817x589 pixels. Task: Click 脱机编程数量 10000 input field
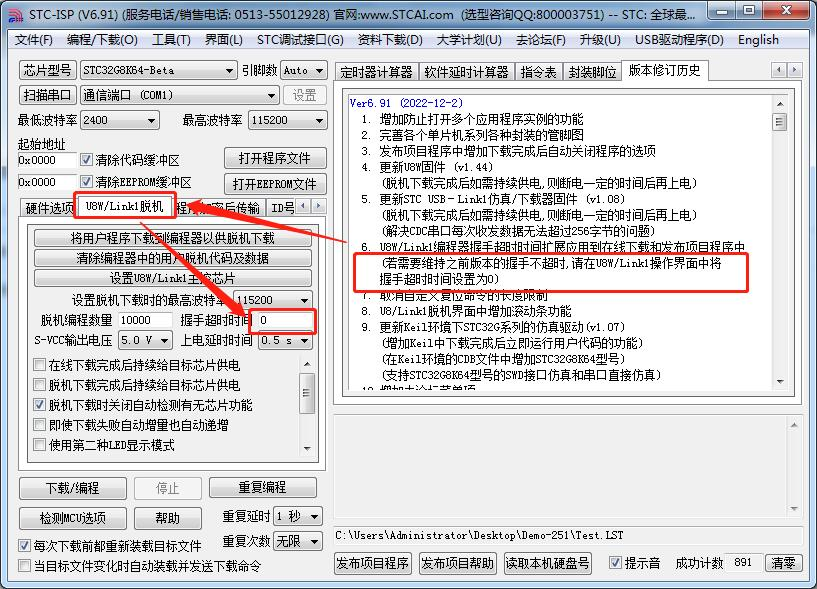145,320
